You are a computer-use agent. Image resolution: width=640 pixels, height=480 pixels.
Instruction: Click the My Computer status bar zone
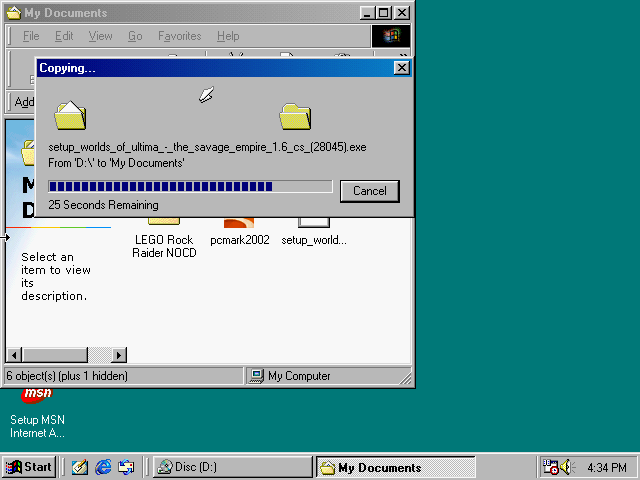click(x=328, y=376)
